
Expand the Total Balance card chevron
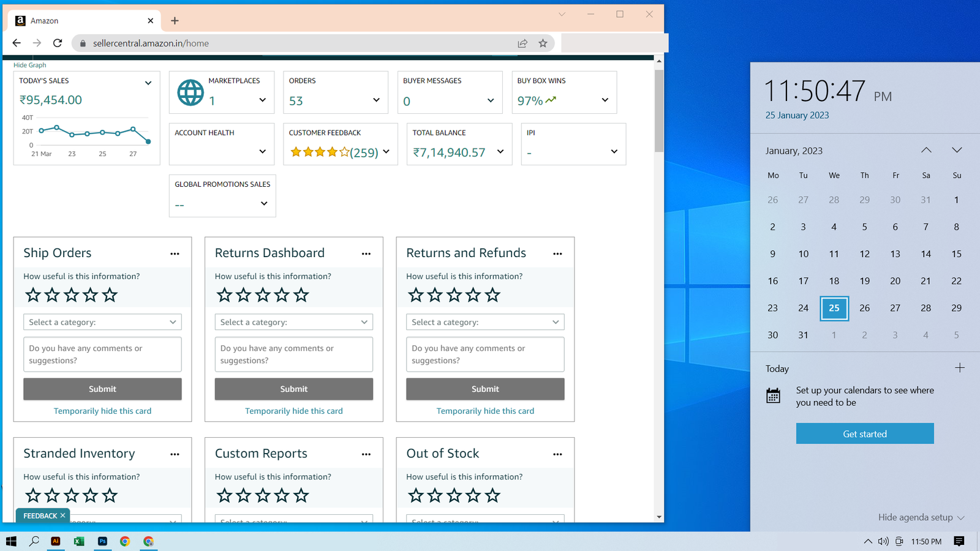coord(500,152)
